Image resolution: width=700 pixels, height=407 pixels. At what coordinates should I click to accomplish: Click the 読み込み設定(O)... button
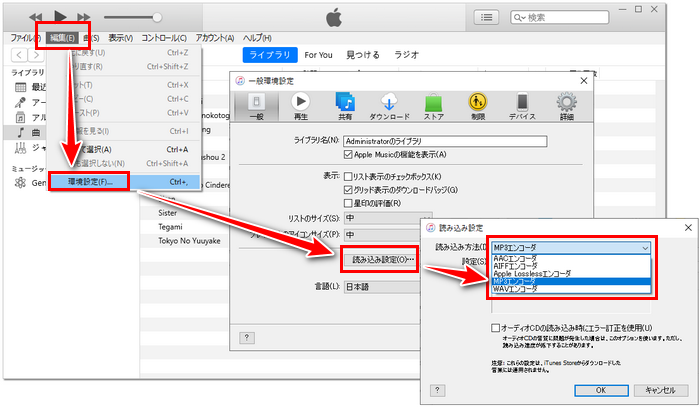383,259
